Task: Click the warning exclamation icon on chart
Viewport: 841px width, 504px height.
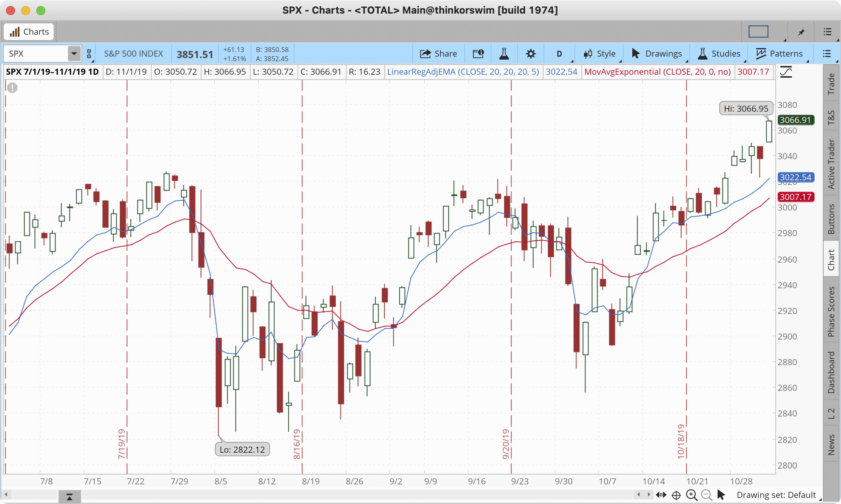Action: pyautogui.click(x=12, y=88)
